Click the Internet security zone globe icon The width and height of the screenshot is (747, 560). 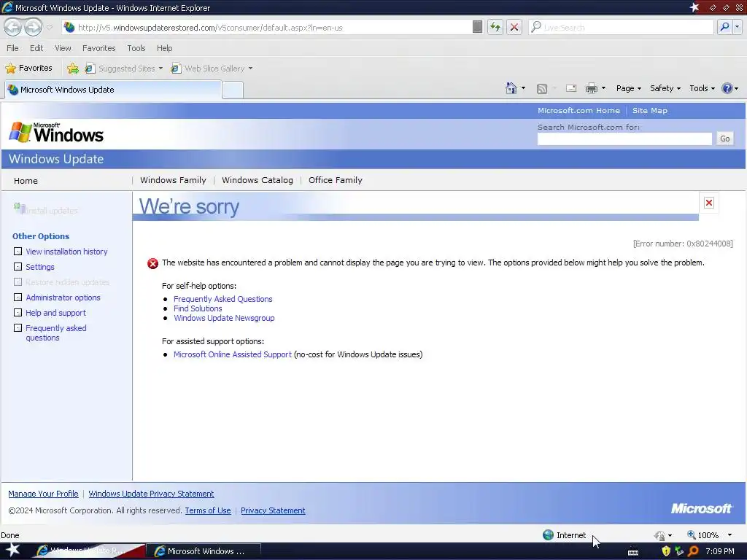[549, 534]
